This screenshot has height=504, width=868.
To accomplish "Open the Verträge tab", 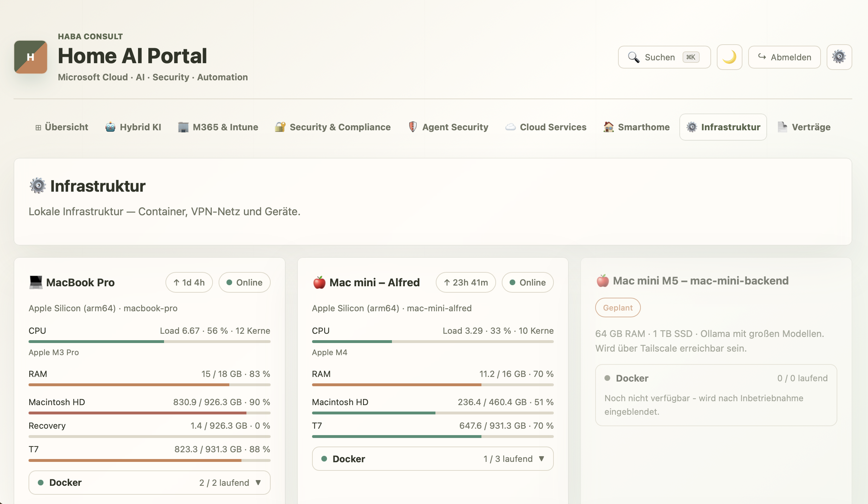I will (x=804, y=127).
